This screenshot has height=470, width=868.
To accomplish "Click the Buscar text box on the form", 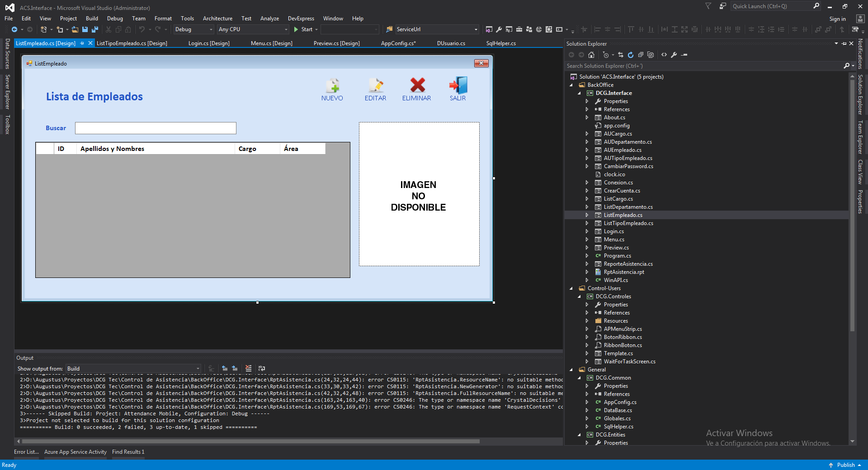I will [156, 128].
